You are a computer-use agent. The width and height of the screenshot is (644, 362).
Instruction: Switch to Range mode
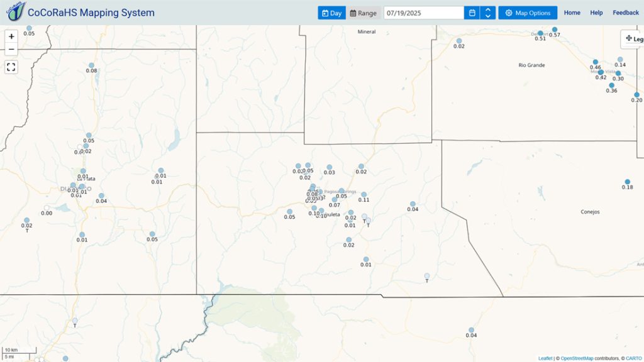pos(363,13)
